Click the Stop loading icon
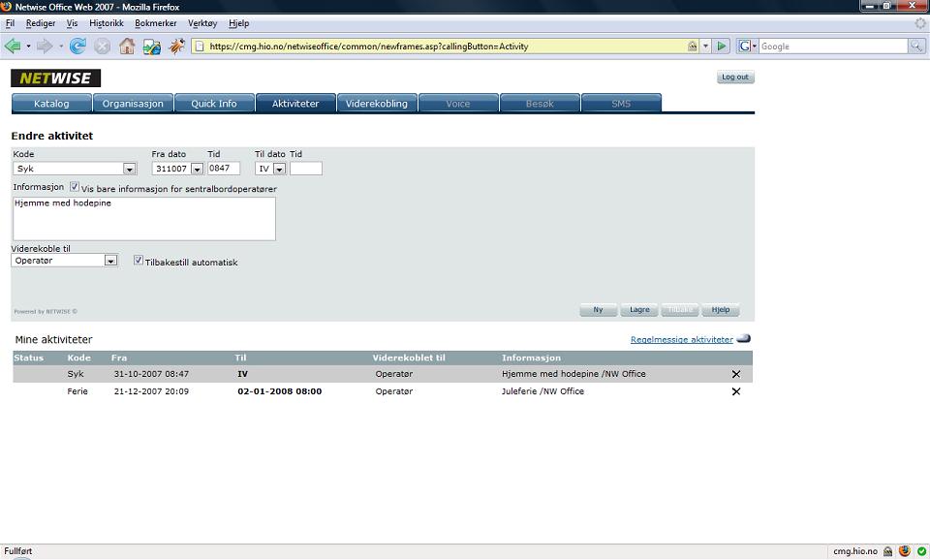Screen dimensions: 930x560 click(102, 46)
